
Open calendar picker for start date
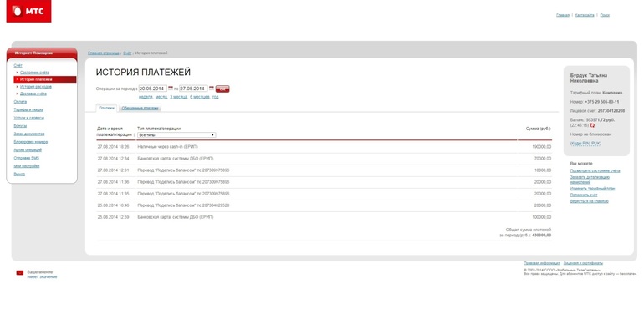pos(171,89)
